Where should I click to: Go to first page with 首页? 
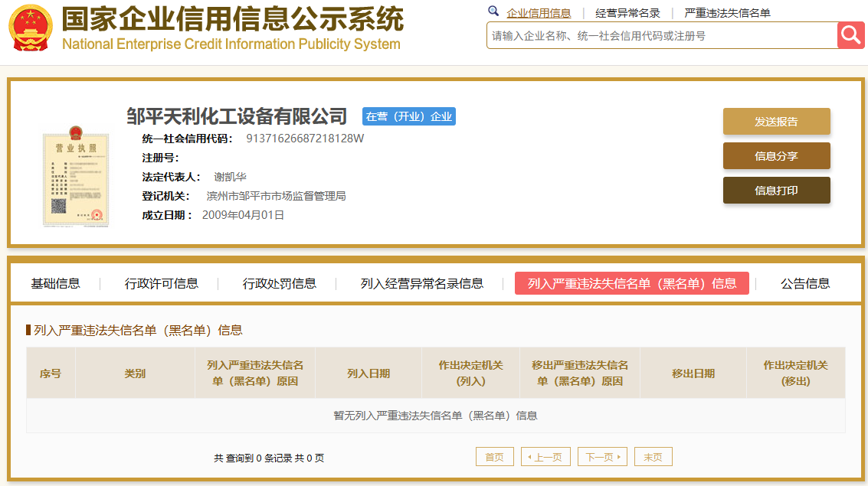click(x=495, y=457)
